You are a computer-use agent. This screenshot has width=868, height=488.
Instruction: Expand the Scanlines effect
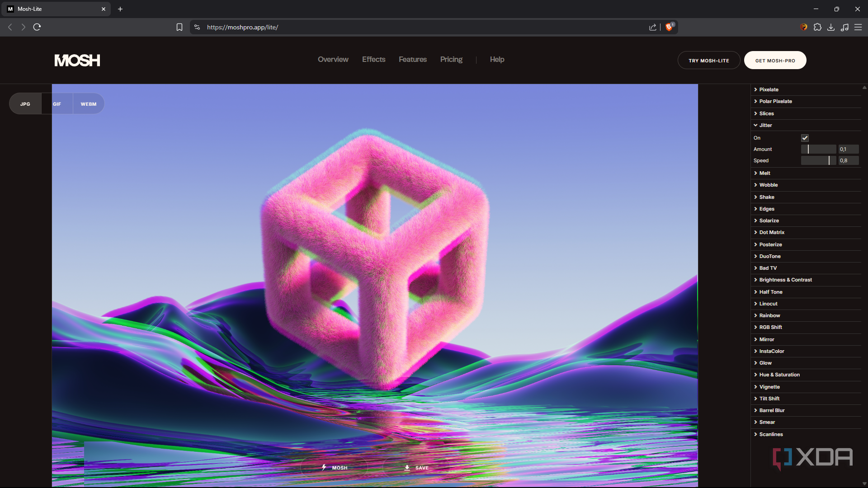(807, 434)
